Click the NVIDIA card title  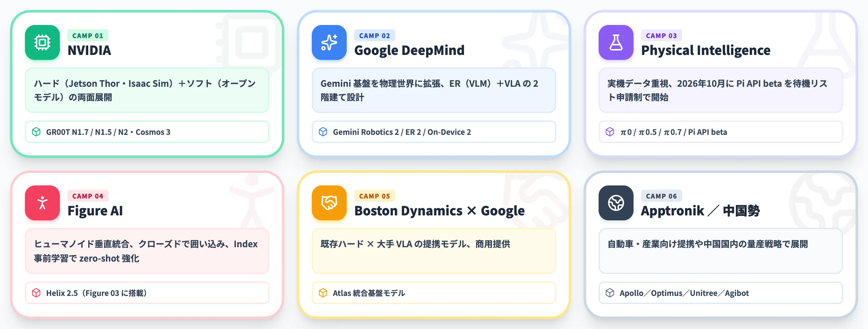tap(89, 50)
